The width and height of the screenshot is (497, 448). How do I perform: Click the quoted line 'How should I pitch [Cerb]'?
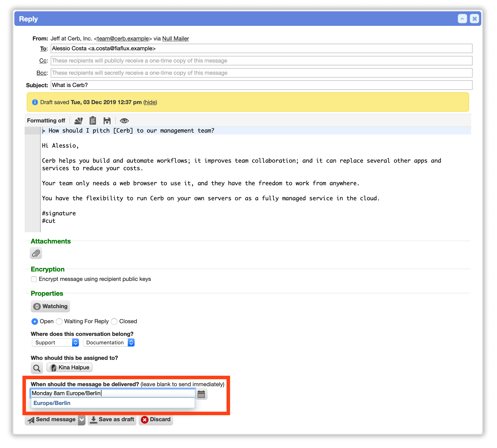coord(128,131)
